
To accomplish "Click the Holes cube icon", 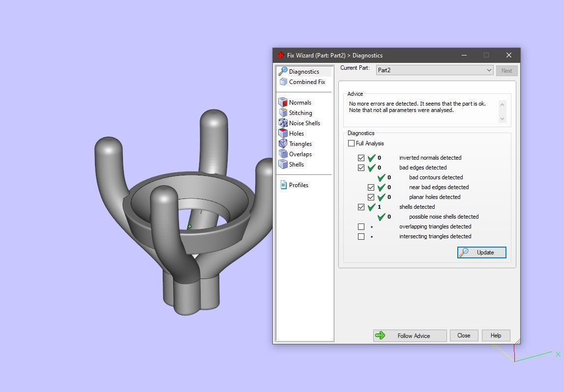I will tap(283, 133).
